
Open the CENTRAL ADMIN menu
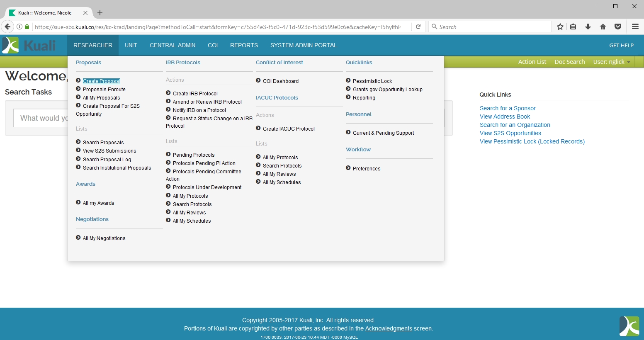coord(173,45)
